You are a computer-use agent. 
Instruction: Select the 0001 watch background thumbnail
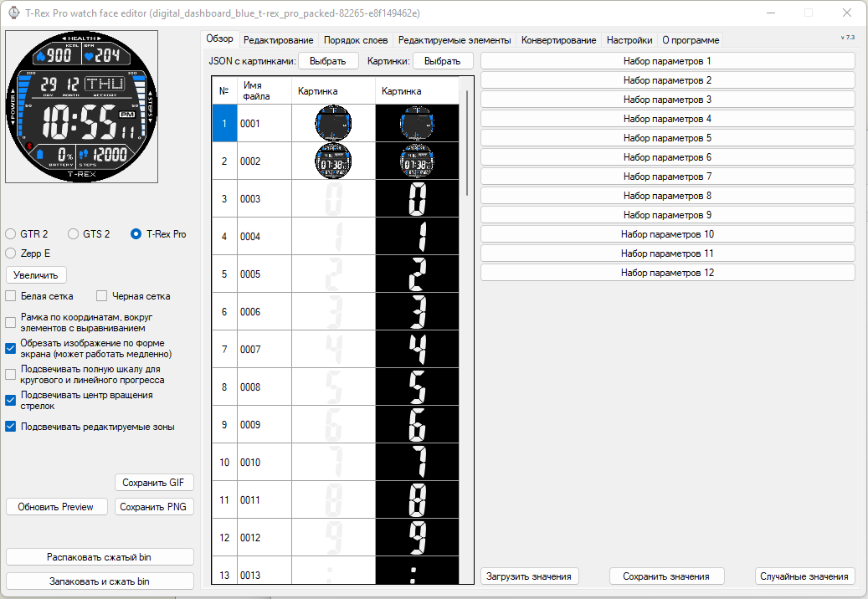(x=333, y=123)
